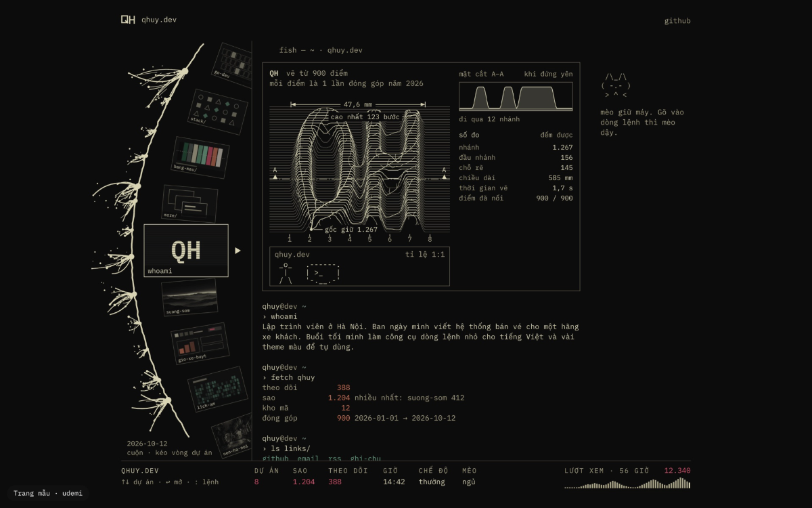
Task: Click the play arrow beside the whoami card
Action: 238,251
